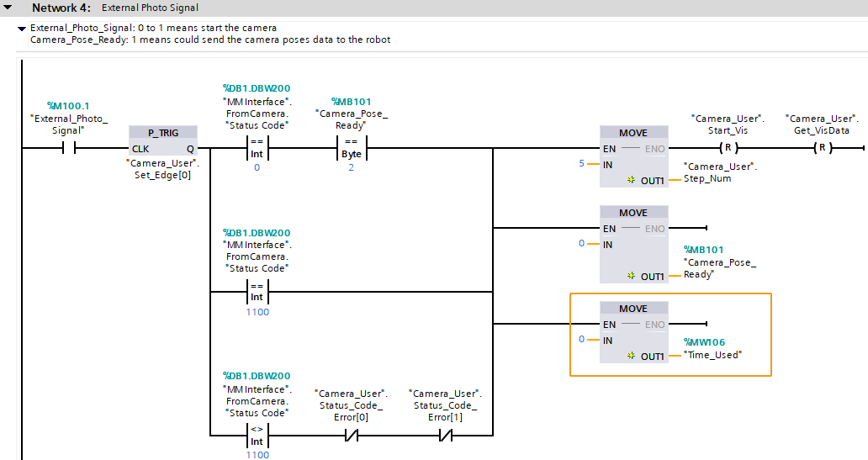Click the %MW106 Time_Used address
Viewport: 868px width, 460px height.
(704, 342)
